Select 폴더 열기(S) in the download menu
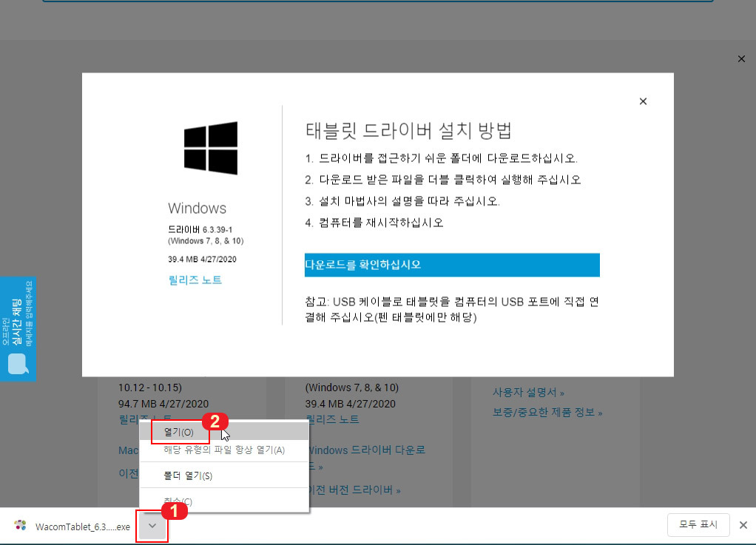The width and height of the screenshot is (756, 545). click(224, 475)
